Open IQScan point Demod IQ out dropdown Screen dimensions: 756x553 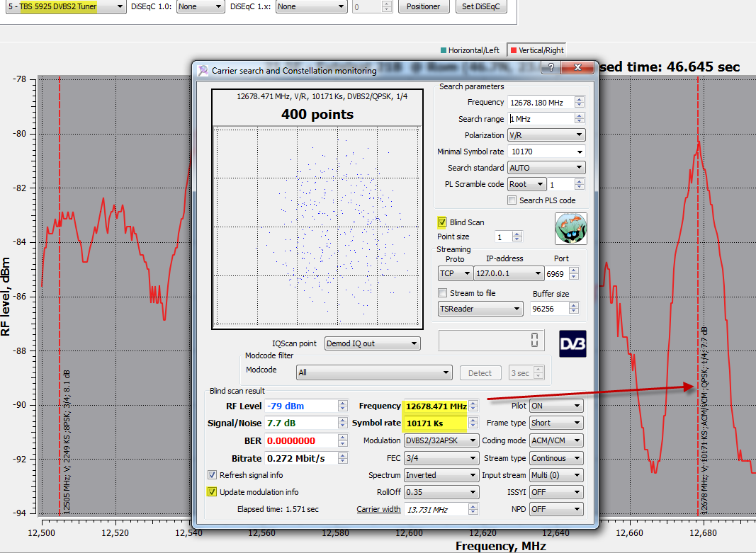click(x=372, y=343)
